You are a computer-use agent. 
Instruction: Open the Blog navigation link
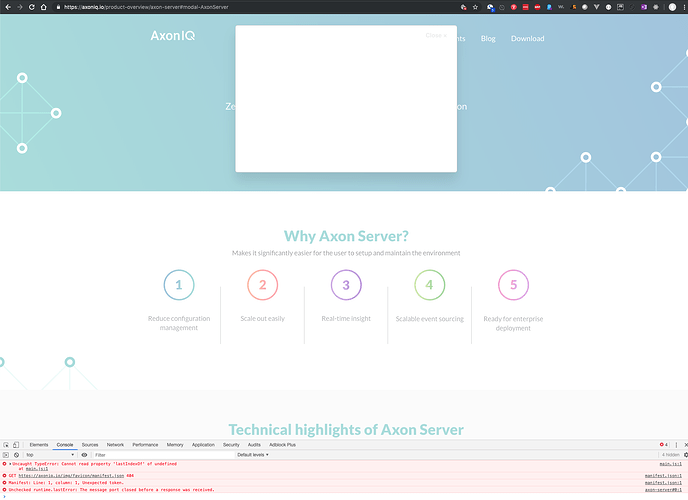pos(488,39)
